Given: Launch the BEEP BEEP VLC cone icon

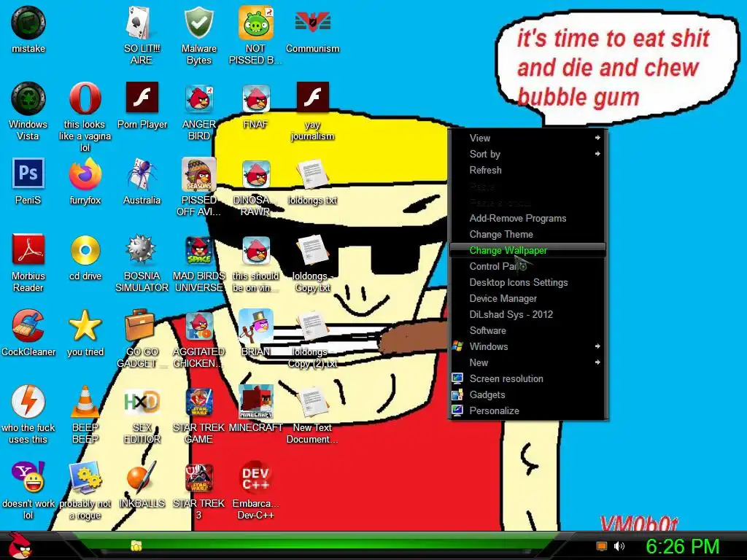Looking at the screenshot, I should (85, 402).
